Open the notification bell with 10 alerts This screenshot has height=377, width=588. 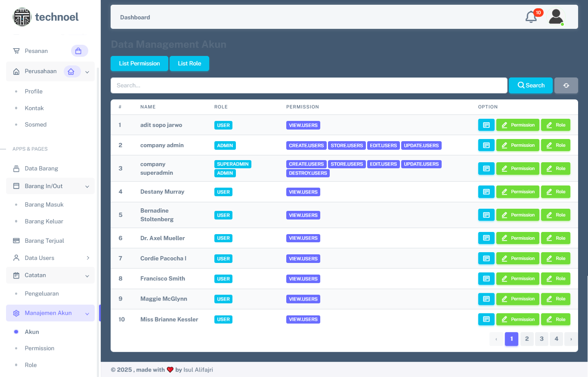531,17
